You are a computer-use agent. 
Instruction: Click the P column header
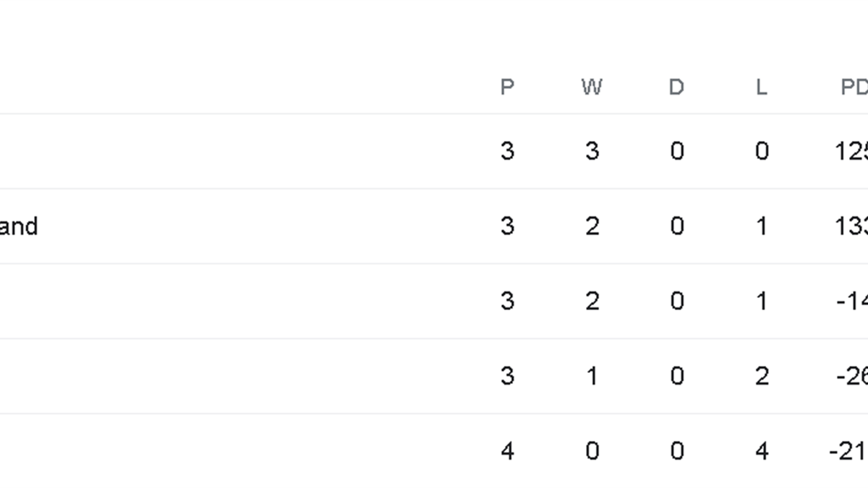[x=507, y=87]
